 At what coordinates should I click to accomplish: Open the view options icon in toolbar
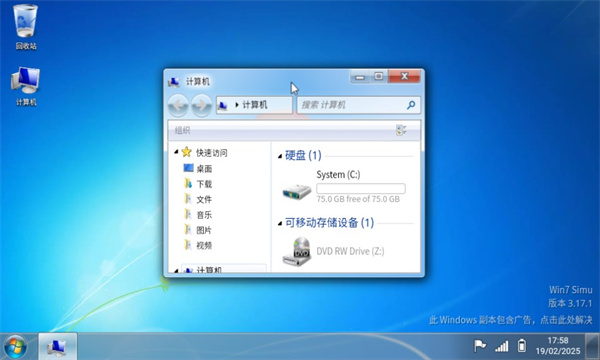401,130
